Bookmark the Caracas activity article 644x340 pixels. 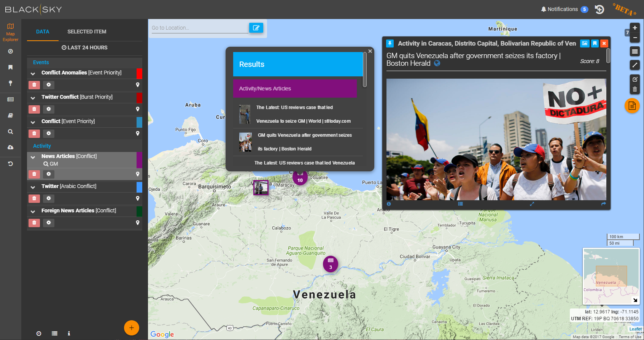(595, 43)
